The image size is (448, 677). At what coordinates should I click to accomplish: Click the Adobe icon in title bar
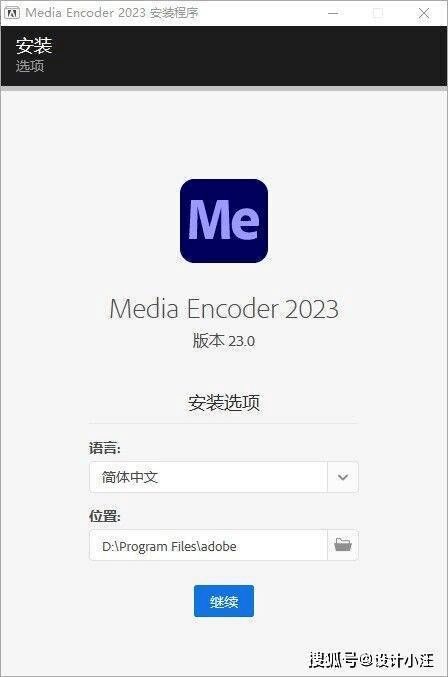[x=11, y=13]
